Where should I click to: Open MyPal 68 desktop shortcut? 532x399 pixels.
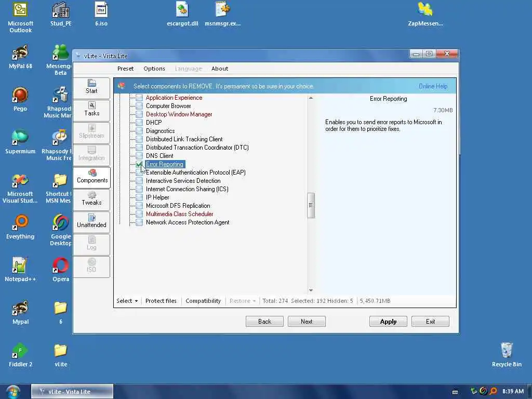(x=20, y=57)
